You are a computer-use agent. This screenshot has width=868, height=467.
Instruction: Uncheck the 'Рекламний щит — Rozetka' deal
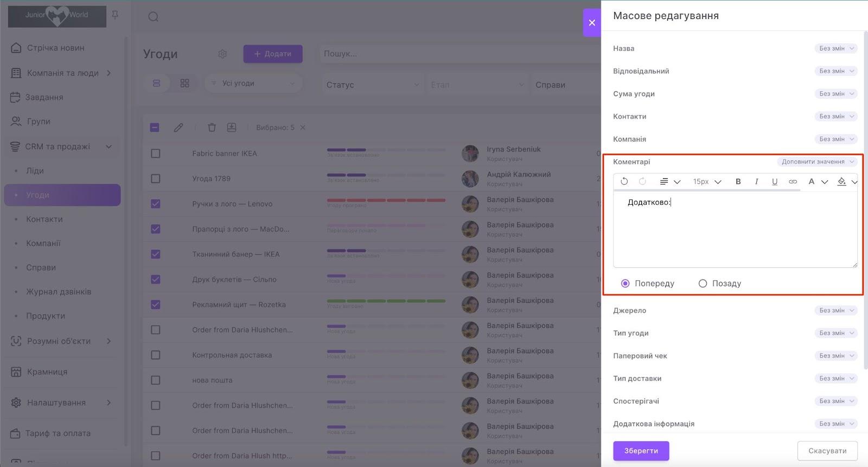pyautogui.click(x=156, y=305)
